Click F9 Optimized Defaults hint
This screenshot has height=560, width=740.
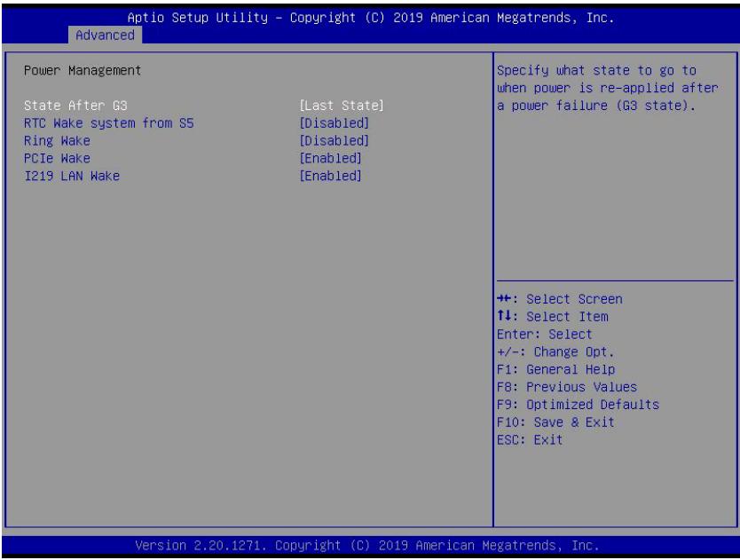(579, 404)
